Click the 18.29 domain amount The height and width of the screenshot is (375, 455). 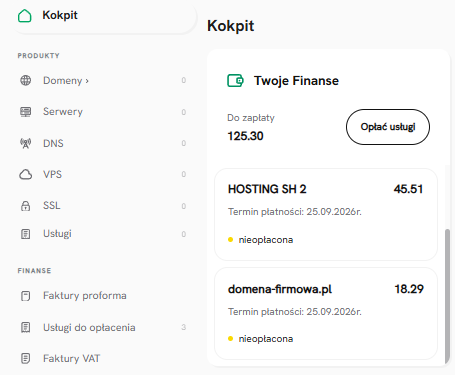coord(409,289)
